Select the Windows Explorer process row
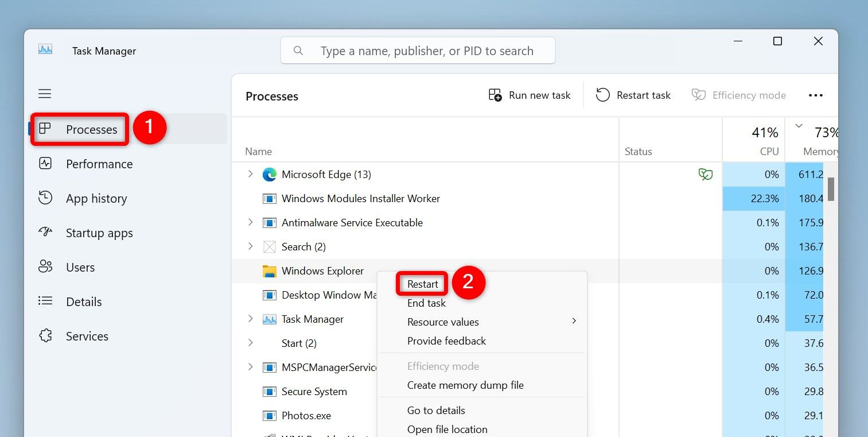Viewport: 868px width, 437px height. point(425,271)
